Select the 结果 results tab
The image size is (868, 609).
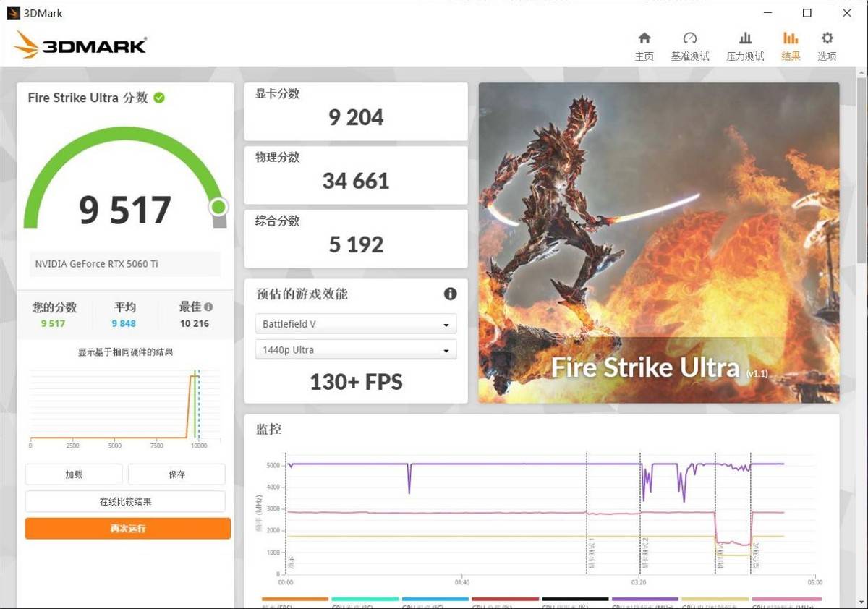pyautogui.click(x=791, y=46)
